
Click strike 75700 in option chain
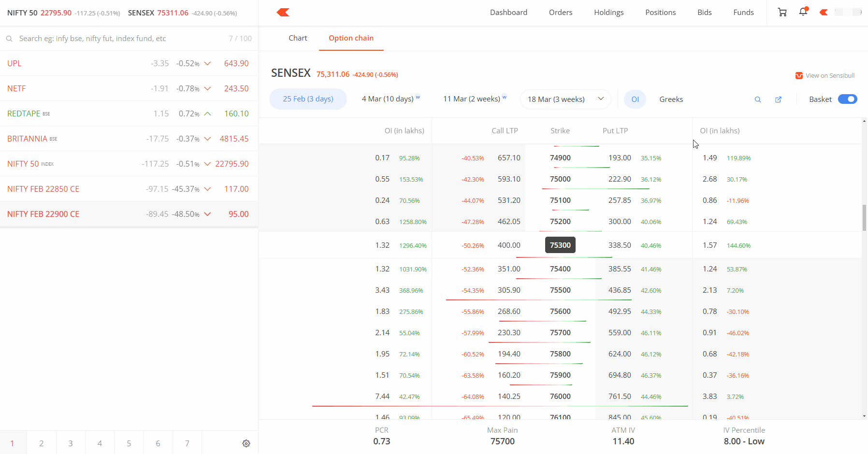pyautogui.click(x=560, y=333)
